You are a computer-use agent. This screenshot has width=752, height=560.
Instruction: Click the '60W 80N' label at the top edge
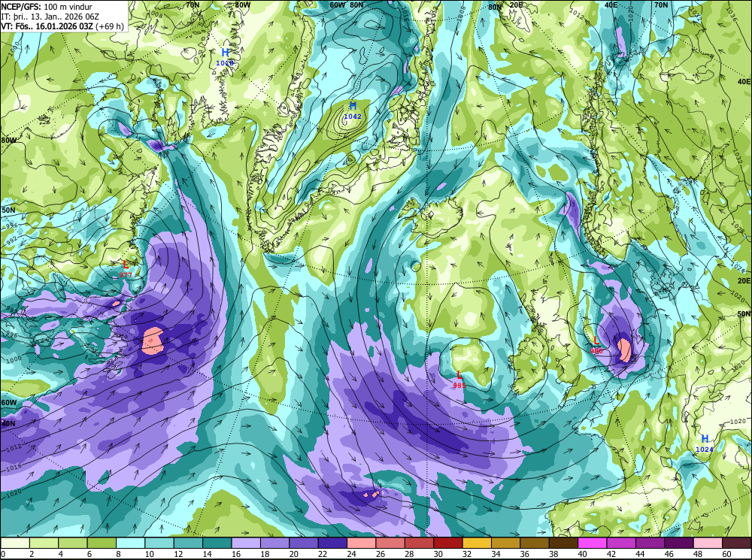pos(346,5)
